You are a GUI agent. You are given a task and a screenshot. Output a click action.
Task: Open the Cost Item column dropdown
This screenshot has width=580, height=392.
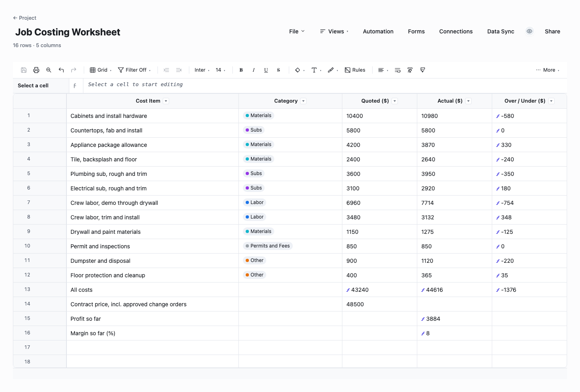tap(166, 101)
